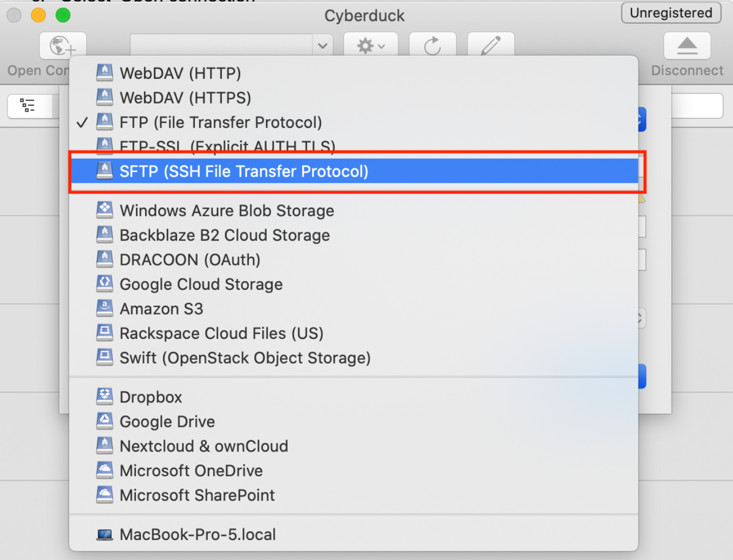Choose Backblaze B2 Cloud Storage
This screenshot has height=560, width=733.
[x=225, y=235]
